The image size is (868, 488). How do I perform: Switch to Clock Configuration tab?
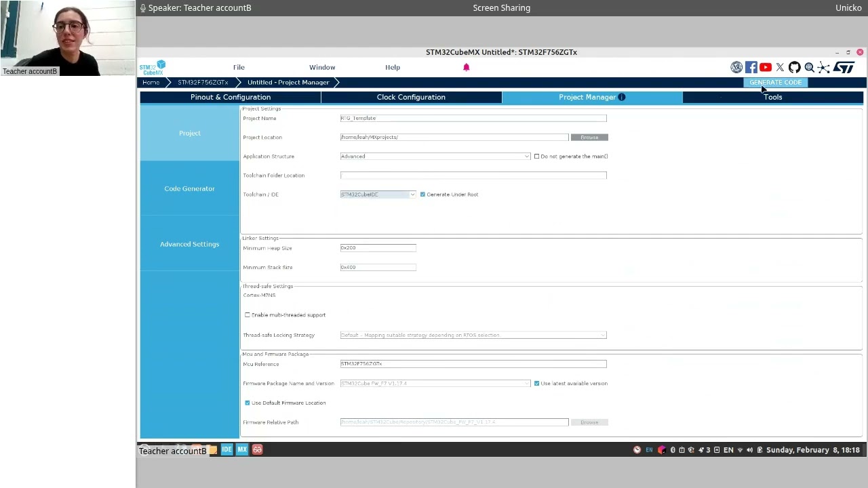(411, 97)
